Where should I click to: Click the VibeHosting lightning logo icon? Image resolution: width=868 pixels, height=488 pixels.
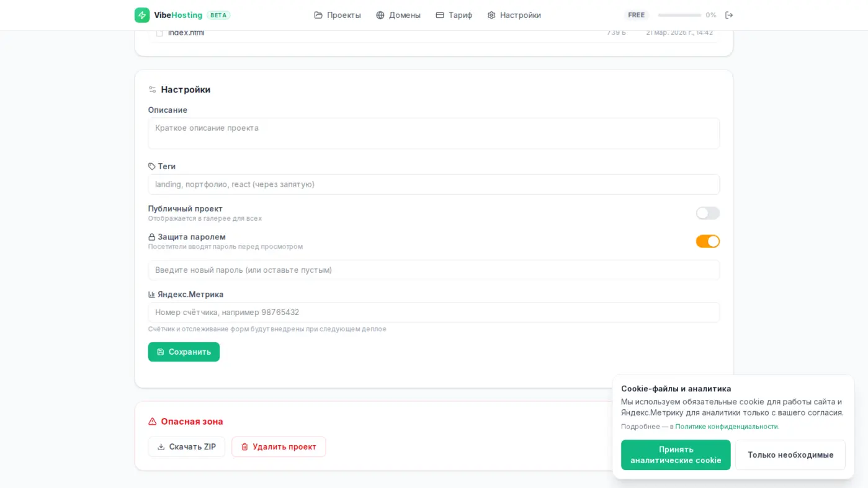point(142,15)
